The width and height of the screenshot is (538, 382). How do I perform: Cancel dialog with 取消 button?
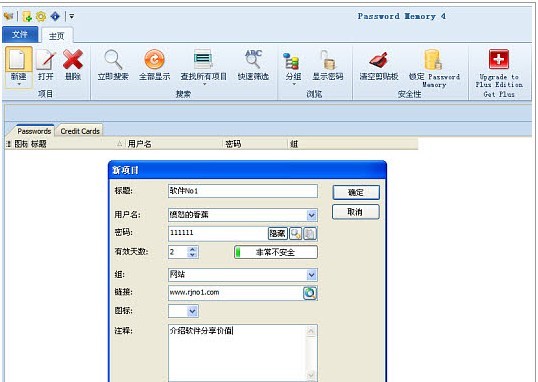[355, 212]
